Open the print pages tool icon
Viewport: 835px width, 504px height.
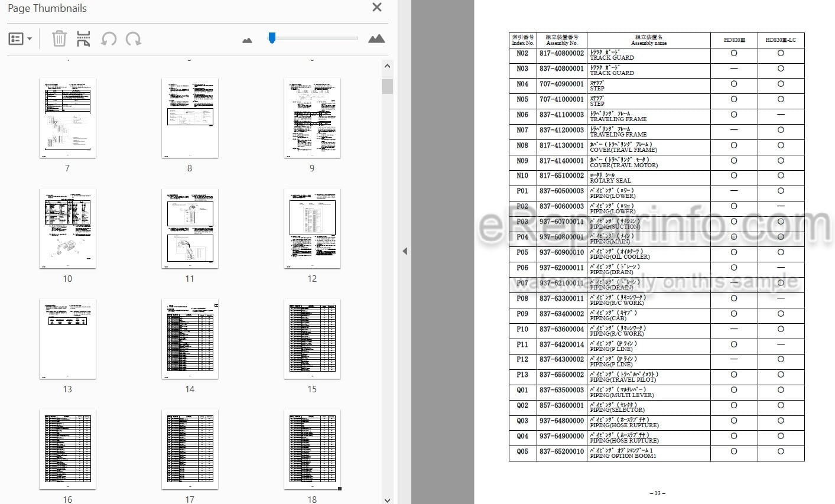[x=83, y=39]
